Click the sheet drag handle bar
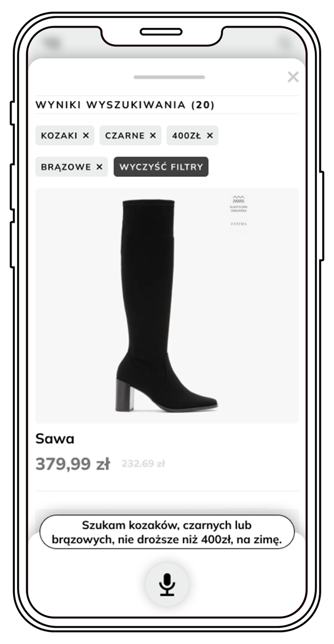Screen dimensions: 334x644 (x=169, y=77)
